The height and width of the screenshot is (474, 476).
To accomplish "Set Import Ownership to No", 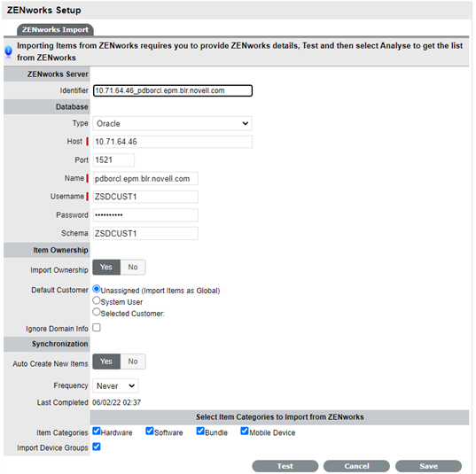I will [x=133, y=268].
